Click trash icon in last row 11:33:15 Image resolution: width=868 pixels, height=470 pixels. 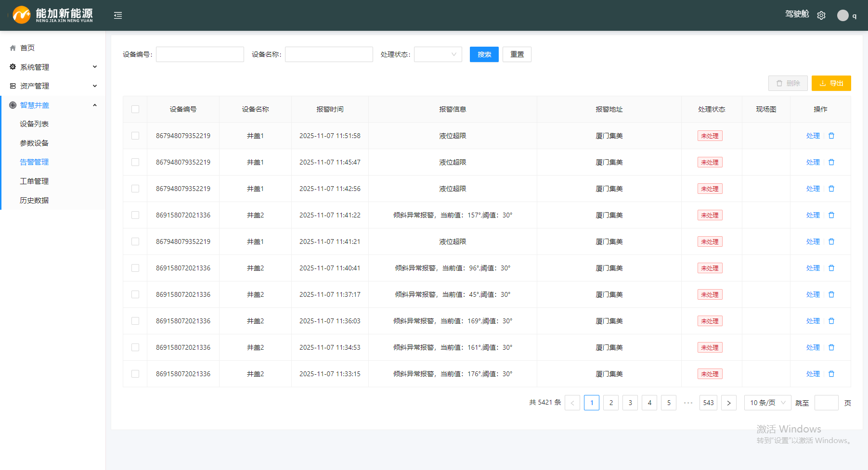[831, 374]
